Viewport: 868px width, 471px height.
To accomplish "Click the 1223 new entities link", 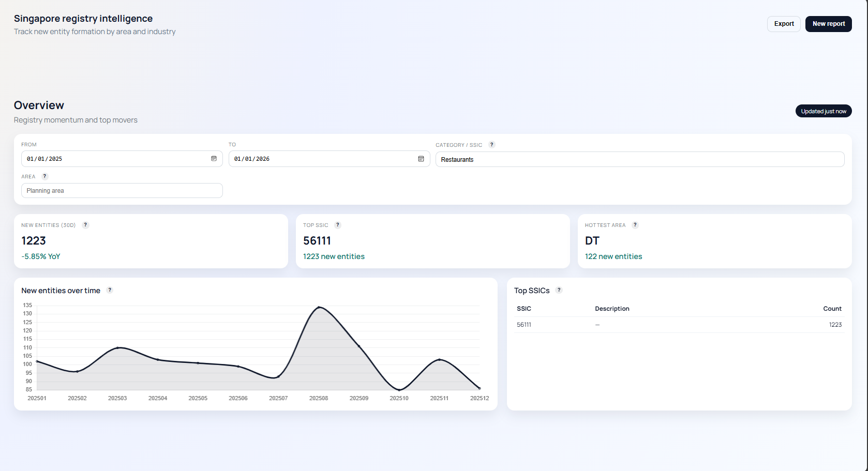I will click(334, 256).
